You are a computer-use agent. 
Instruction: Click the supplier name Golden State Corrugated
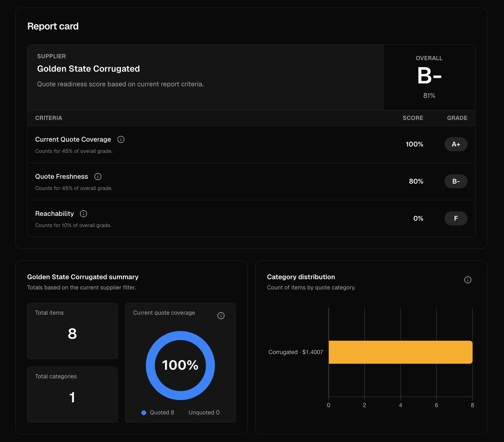coord(89,69)
